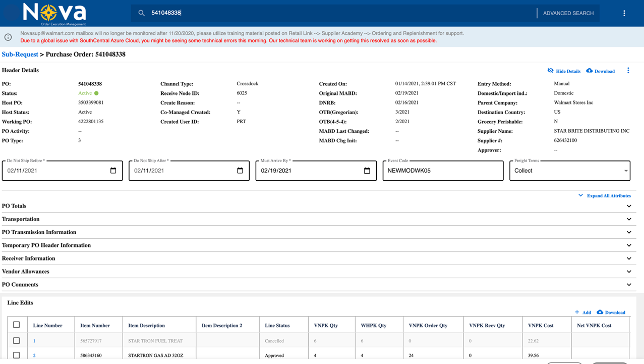
Task: Click the green Active status dot
Action: (x=96, y=93)
